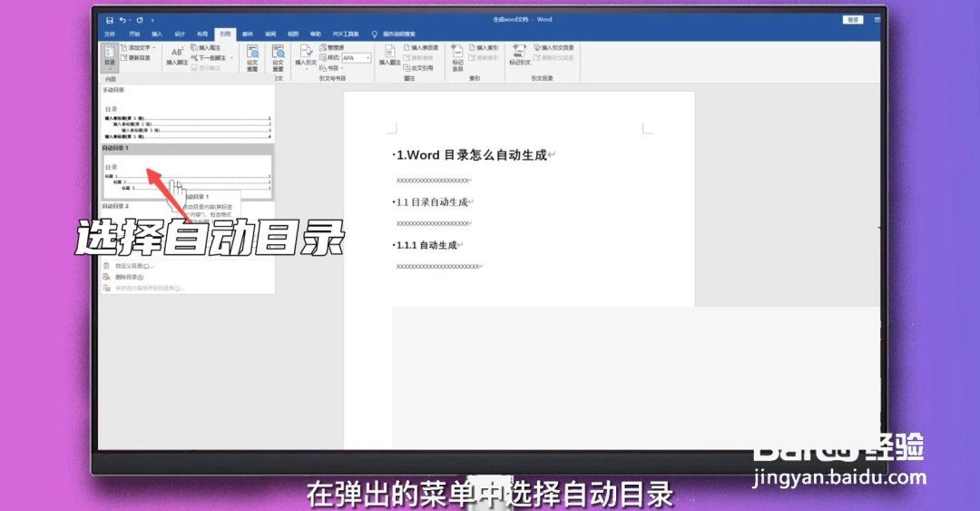The image size is (980, 511).
Task: Click the 添加文字 add text option
Action: click(x=138, y=47)
